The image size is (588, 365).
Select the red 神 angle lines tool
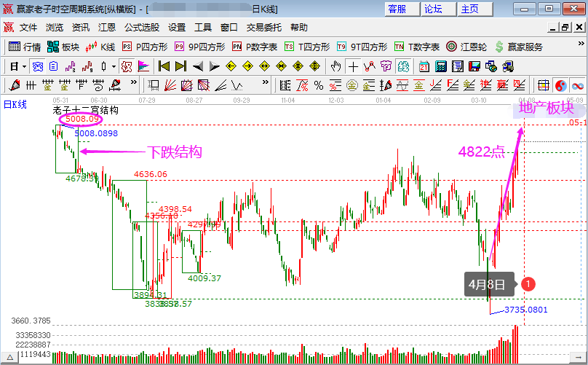pos(485,86)
